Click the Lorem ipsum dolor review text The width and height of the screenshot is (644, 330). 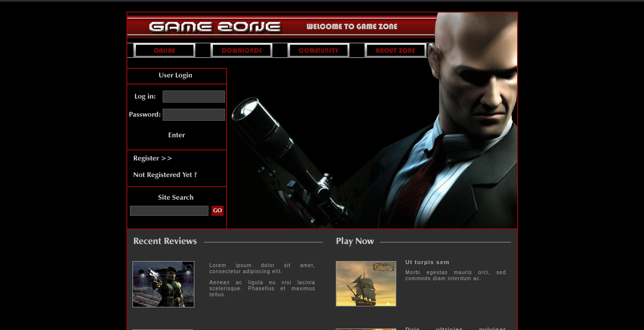point(262,268)
